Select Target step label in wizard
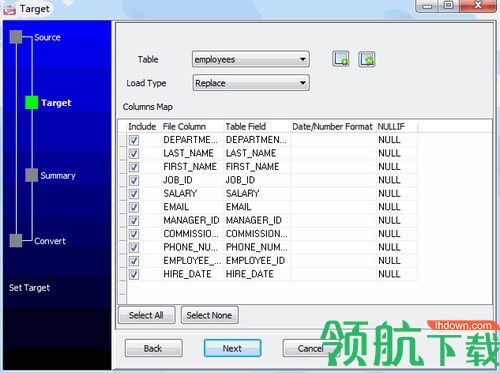 point(56,103)
